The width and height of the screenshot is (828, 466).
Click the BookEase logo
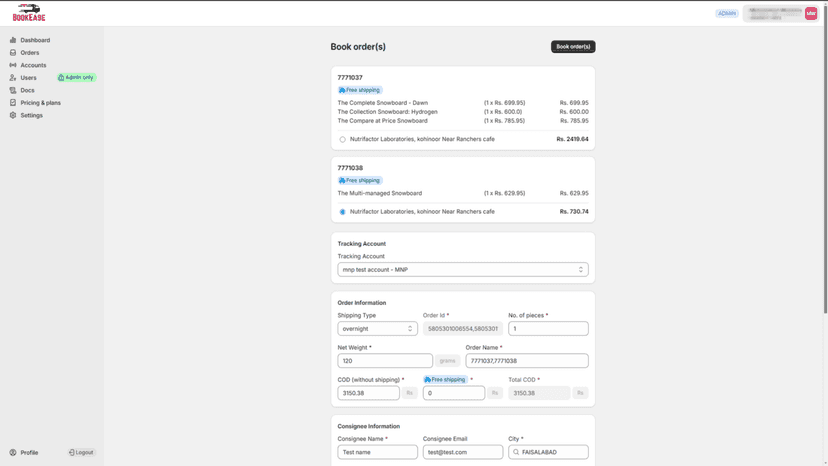(29, 13)
